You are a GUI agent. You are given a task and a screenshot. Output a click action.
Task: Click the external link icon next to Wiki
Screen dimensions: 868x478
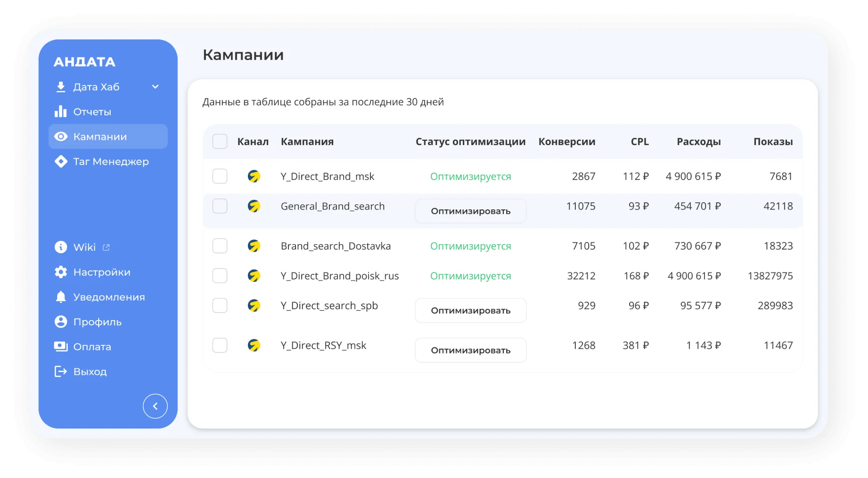[106, 247]
